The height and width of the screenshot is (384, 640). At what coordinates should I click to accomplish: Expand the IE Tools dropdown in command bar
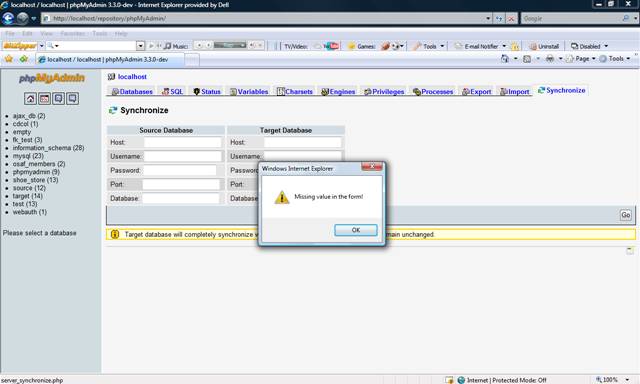pyautogui.click(x=615, y=59)
